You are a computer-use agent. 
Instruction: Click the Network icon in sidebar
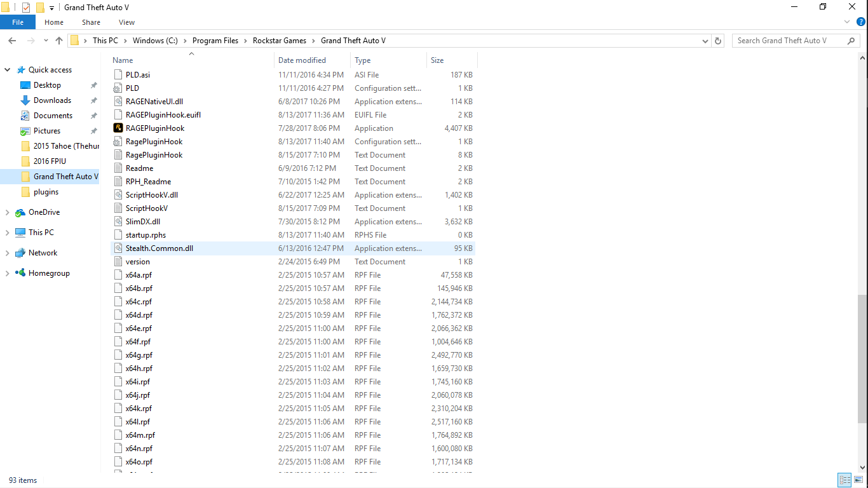point(21,253)
